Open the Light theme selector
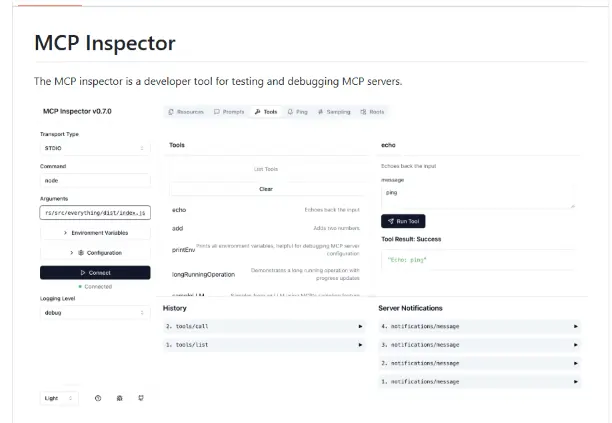Screen dimensions: 612x423 point(59,398)
